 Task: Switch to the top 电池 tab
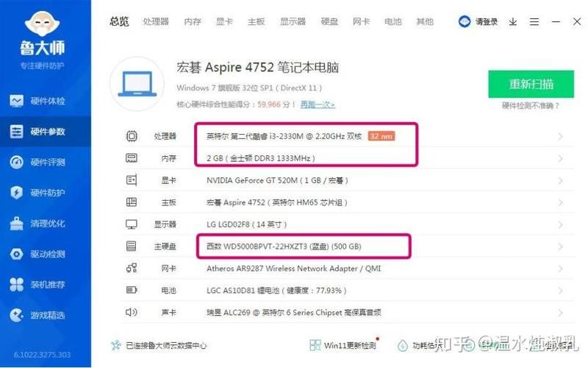[393, 21]
